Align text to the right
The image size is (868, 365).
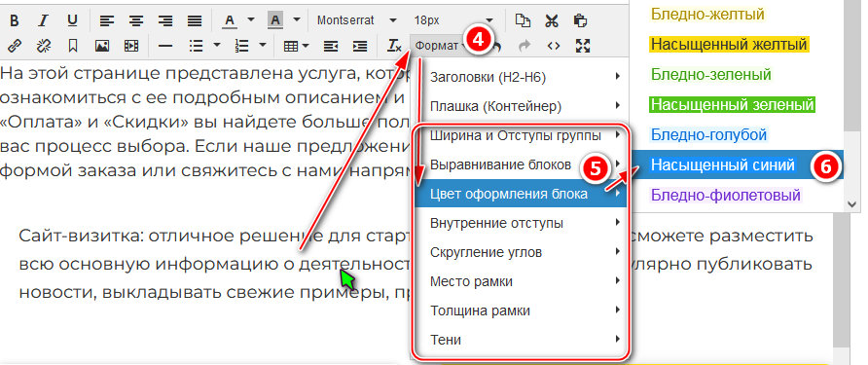coord(165,21)
